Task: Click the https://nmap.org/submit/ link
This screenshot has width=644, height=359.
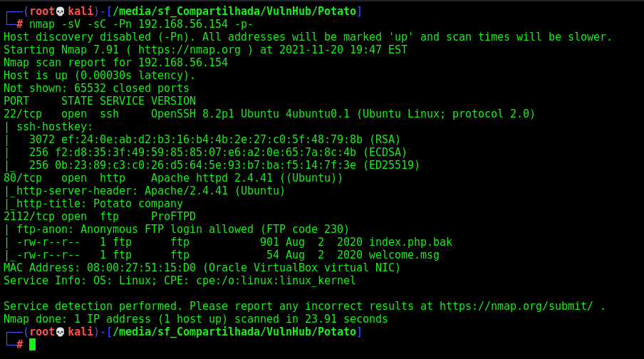Action: coord(516,306)
